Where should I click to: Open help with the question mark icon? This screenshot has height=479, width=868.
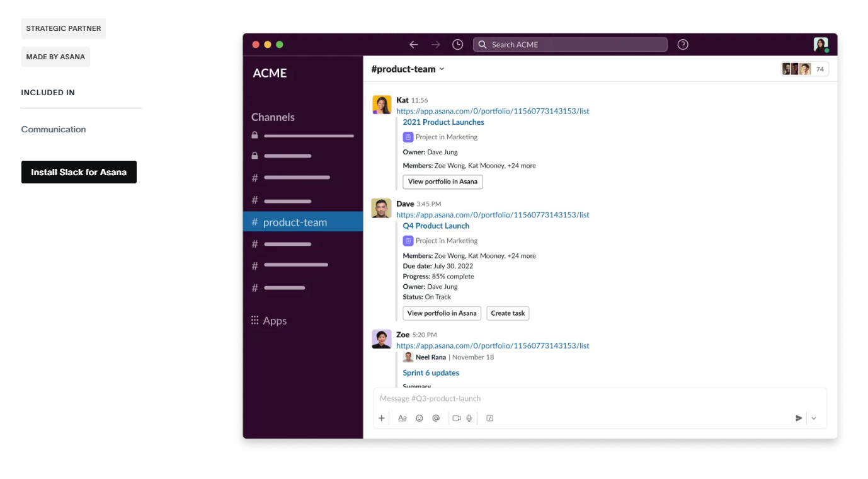pos(683,45)
